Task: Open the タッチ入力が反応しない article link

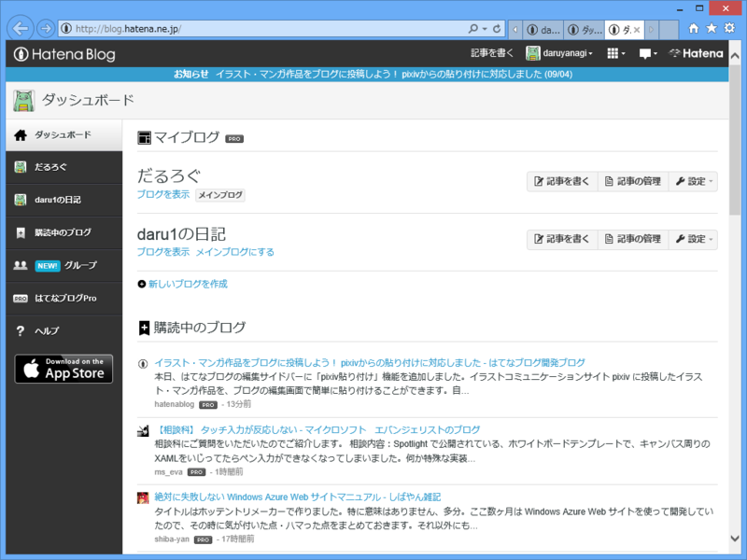Action: (317, 430)
